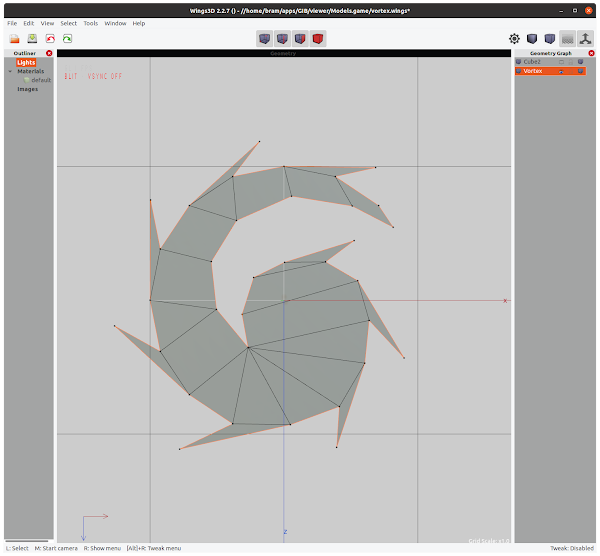Select the Lights entry in Outliner
This screenshot has height=556, width=600.
tap(26, 62)
